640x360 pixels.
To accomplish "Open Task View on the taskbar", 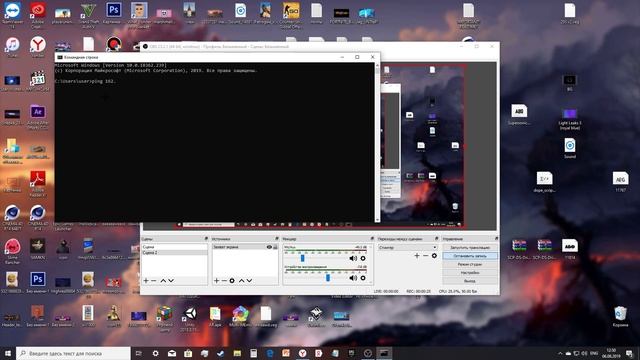I will [x=139, y=353].
